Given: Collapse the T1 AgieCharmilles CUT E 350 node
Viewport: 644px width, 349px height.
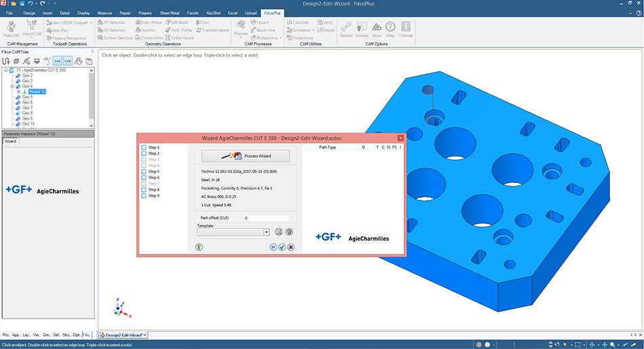Looking at the screenshot, I should click(5, 70).
